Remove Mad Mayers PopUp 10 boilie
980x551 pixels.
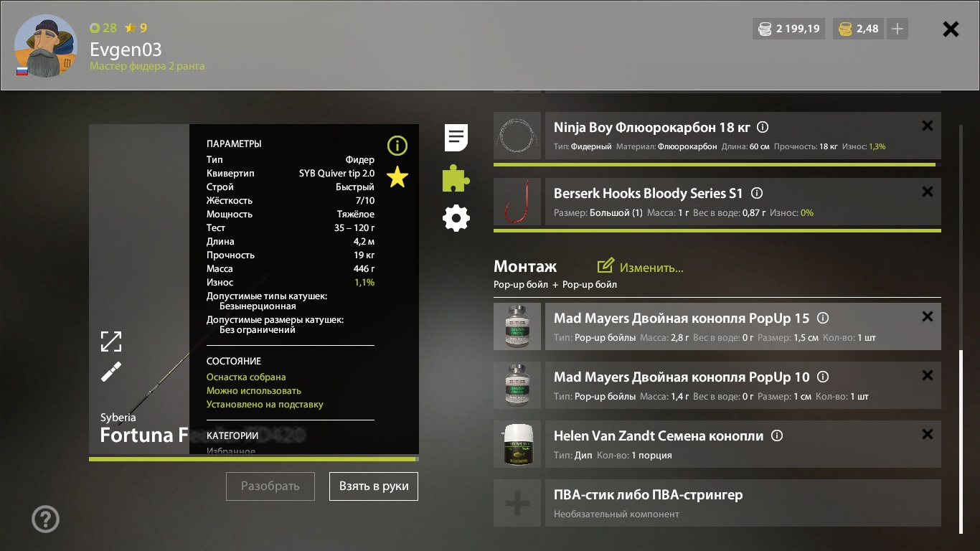pyautogui.click(x=927, y=375)
